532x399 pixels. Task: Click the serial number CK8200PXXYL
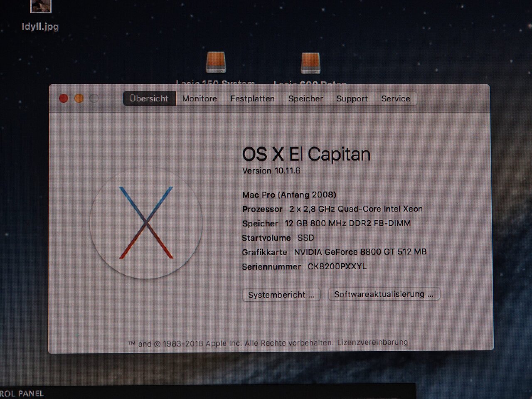coord(337,266)
